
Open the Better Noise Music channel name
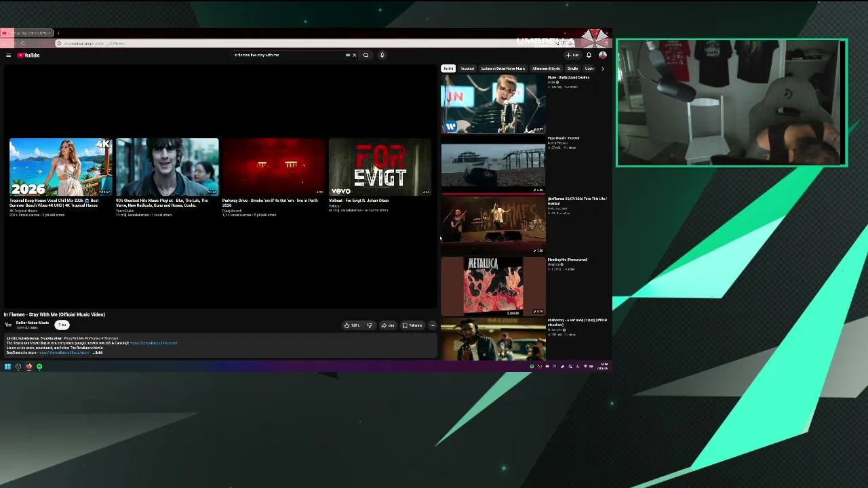click(x=33, y=323)
